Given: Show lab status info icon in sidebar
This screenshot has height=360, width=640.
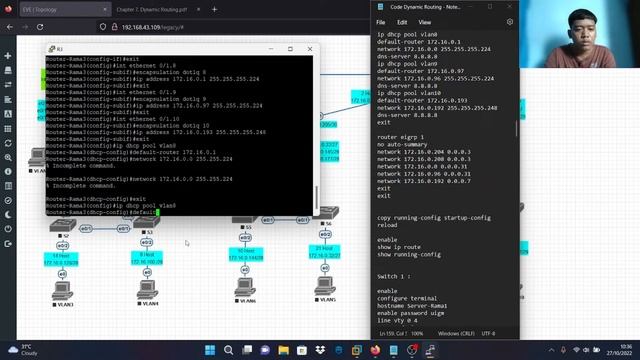Looking at the screenshot, I should (x=8, y=172).
